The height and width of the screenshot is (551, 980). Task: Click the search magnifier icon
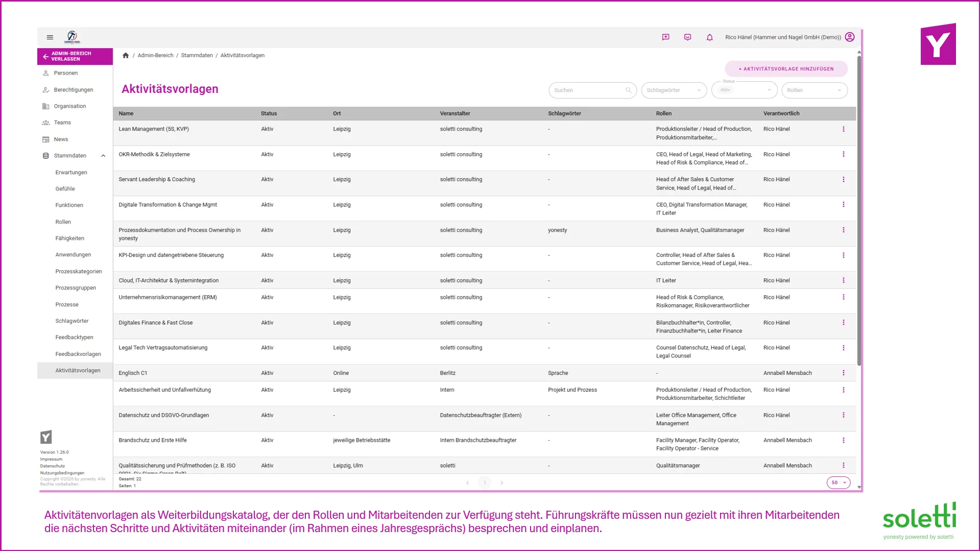629,90
